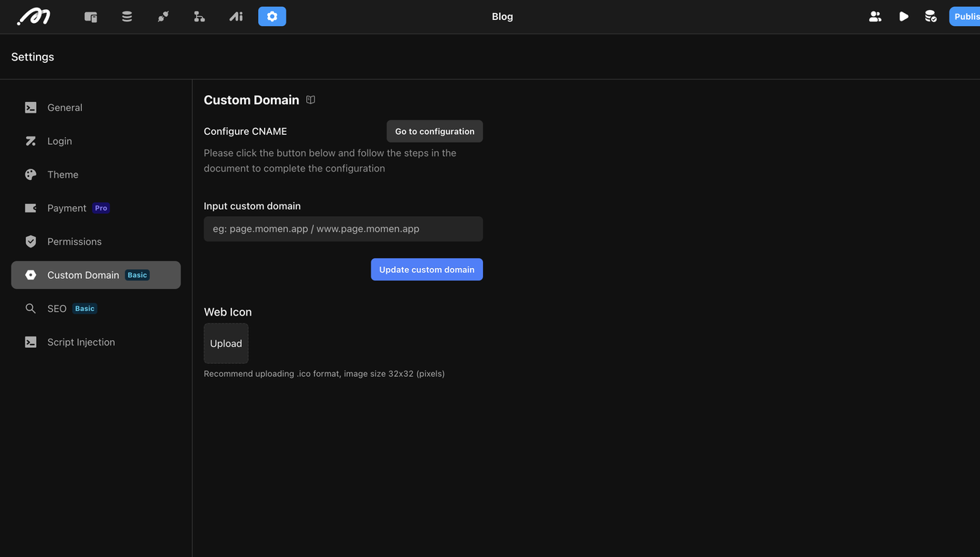Image resolution: width=980 pixels, height=557 pixels.
Task: Click the settings gear icon
Action: [272, 16]
